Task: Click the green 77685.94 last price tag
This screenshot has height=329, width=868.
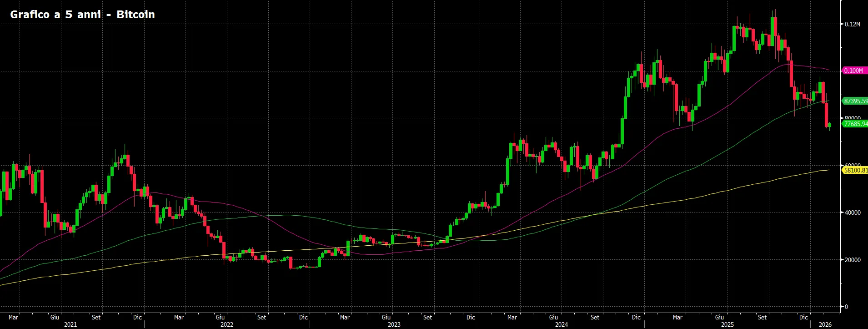Action: tap(855, 124)
